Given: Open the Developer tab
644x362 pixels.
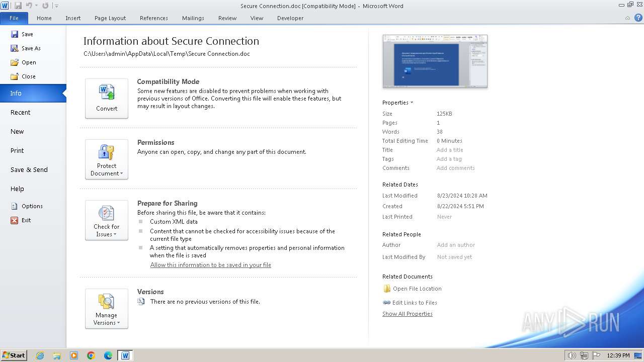Looking at the screenshot, I should 290,18.
